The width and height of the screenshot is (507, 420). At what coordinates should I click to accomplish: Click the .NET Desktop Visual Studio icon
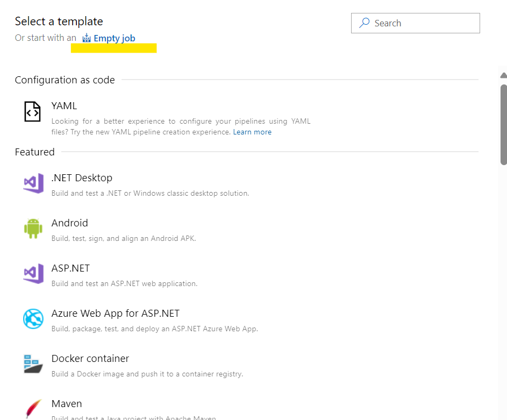pos(33,183)
